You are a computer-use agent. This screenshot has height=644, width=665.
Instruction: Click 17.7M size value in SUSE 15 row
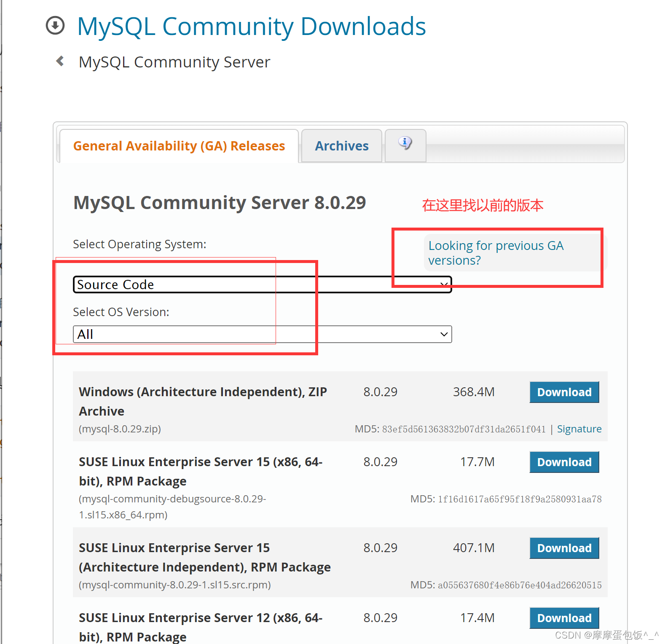477,462
